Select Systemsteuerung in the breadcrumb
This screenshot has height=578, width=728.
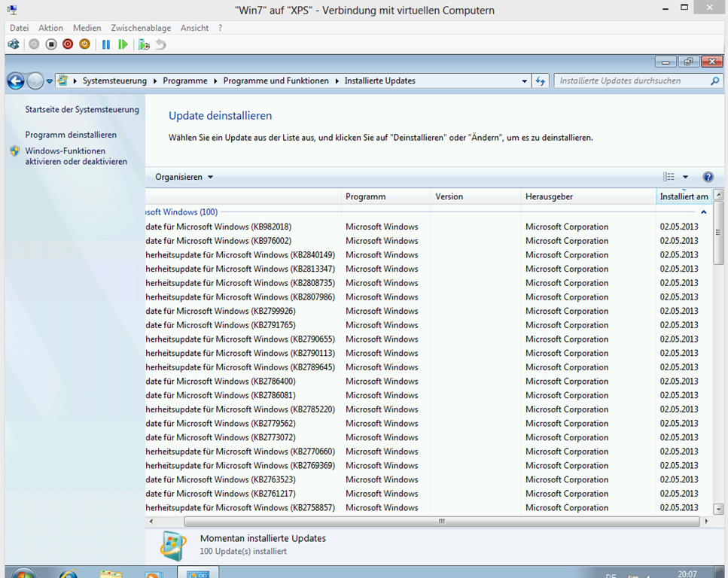coord(114,81)
